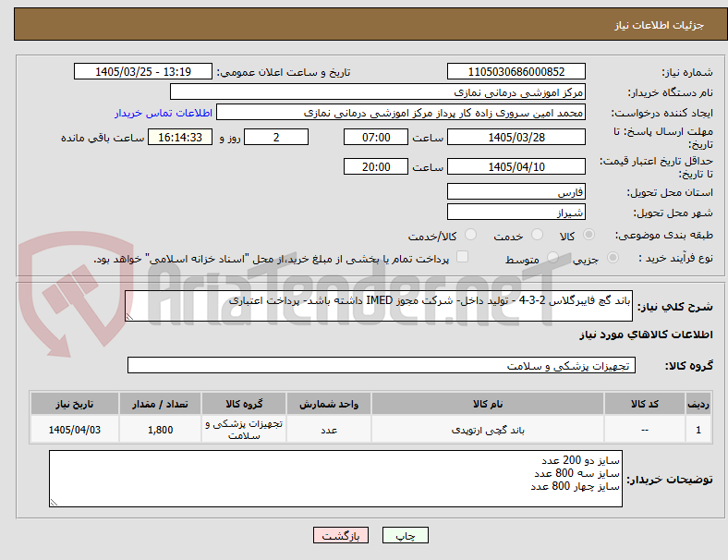Click the buyer notes text area سایز دو 200 عدد

tap(335, 479)
